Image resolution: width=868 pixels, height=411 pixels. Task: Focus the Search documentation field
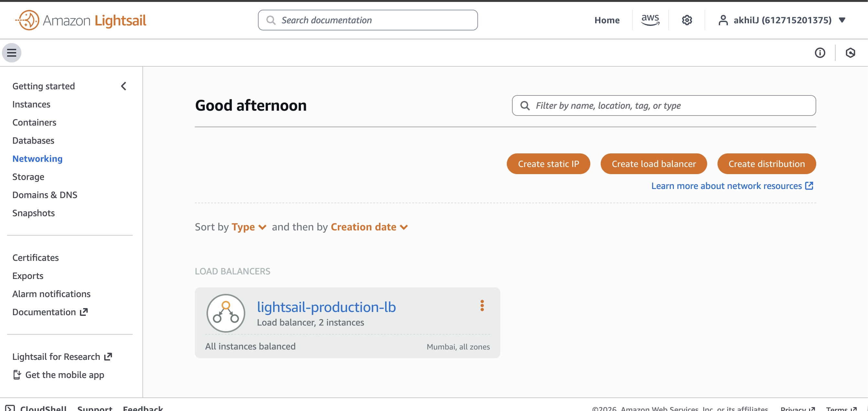point(368,20)
